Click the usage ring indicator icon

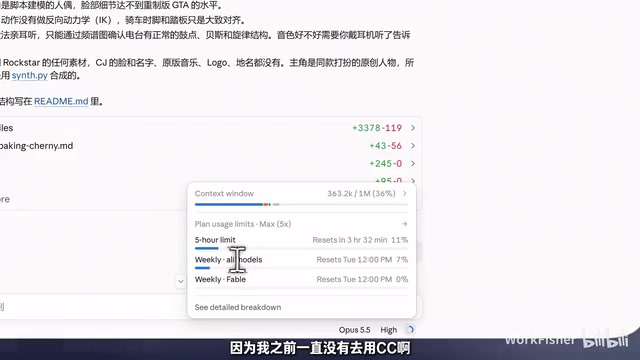[410, 329]
